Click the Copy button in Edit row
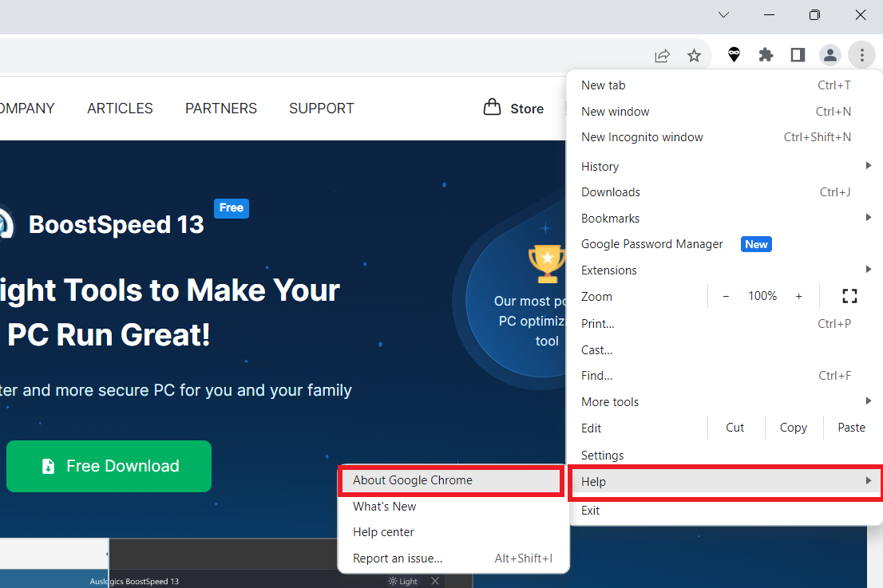 click(793, 428)
